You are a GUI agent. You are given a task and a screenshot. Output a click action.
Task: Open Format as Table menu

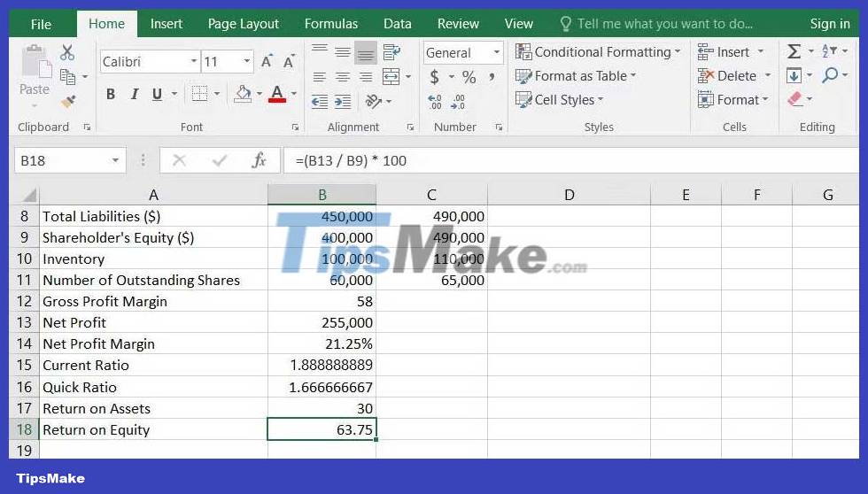pos(576,76)
